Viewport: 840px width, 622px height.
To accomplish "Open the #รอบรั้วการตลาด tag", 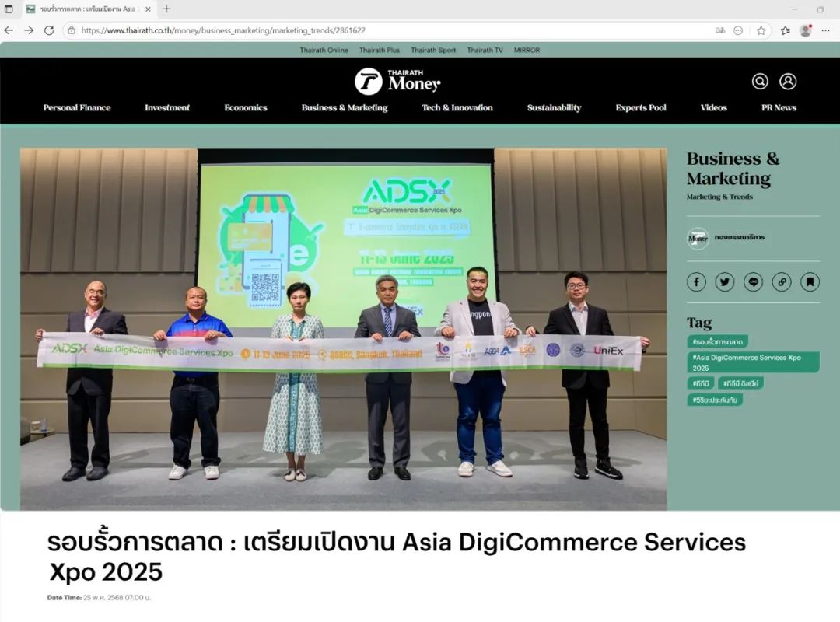I will [717, 342].
